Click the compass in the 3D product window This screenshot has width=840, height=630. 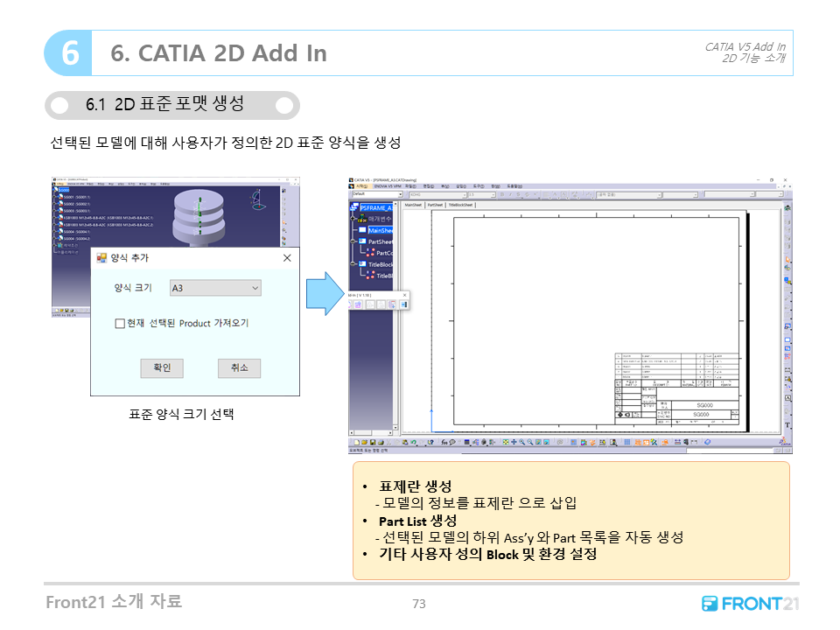coord(257,199)
